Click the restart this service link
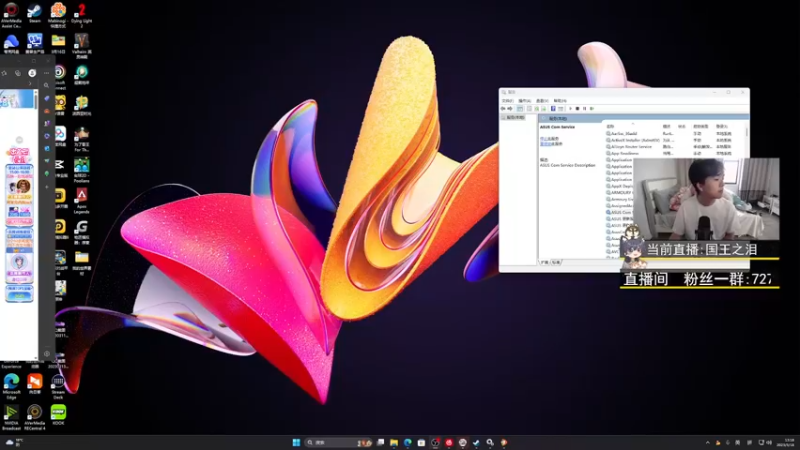 tap(551, 144)
